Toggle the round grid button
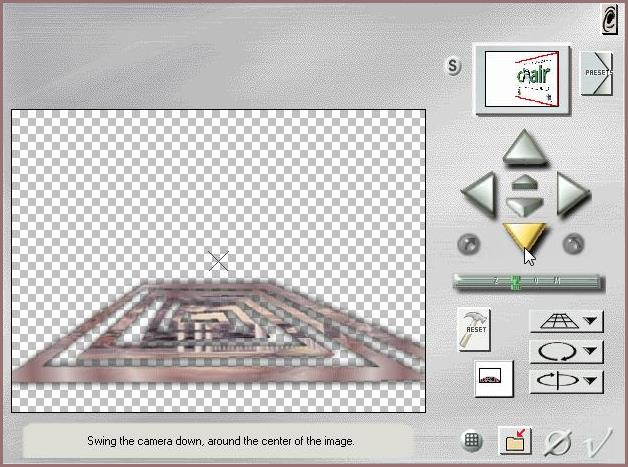This screenshot has height=467, width=628. [x=473, y=441]
